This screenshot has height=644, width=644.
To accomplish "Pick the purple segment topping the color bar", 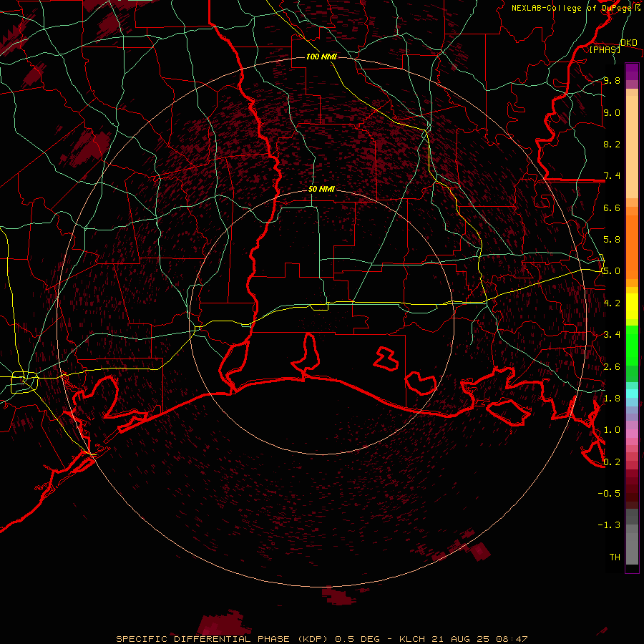I will coord(632,72).
